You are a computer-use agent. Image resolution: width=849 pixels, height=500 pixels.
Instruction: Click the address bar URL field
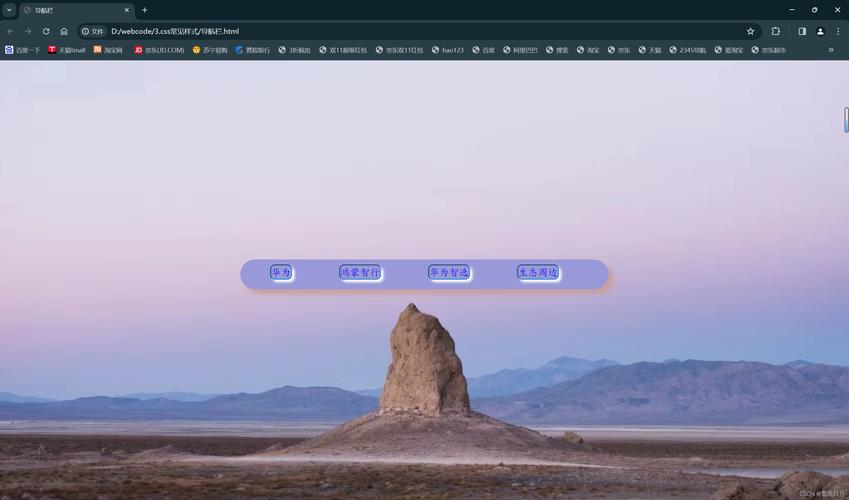pos(400,31)
